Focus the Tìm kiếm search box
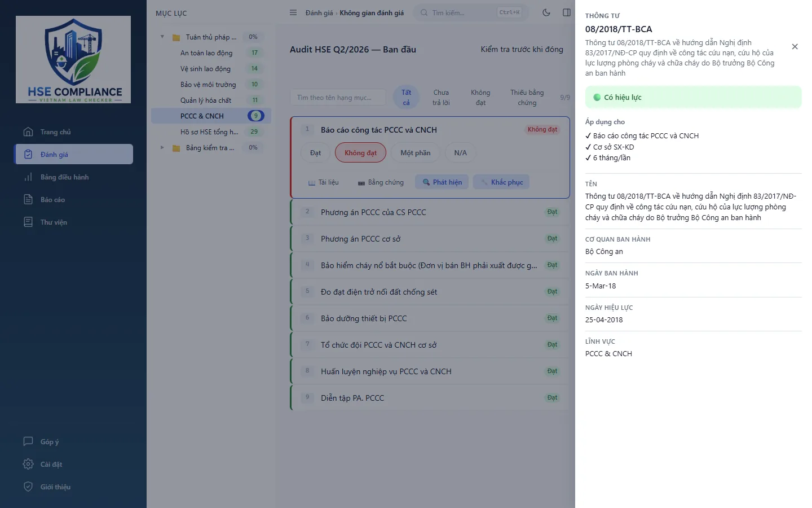Image resolution: width=812 pixels, height=508 pixels. (471, 12)
